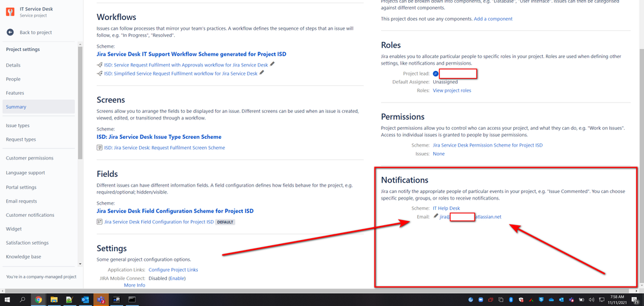Open Portal settings in sidebar
The height and width of the screenshot is (306, 644).
coord(21,187)
